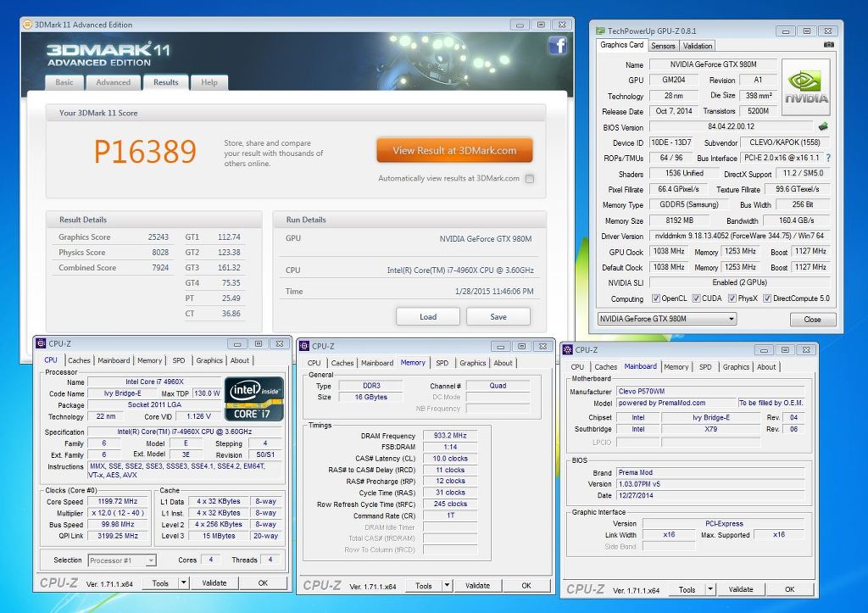Click OK in CPU-Z Memory window
The height and width of the screenshot is (613, 868).
(526, 585)
